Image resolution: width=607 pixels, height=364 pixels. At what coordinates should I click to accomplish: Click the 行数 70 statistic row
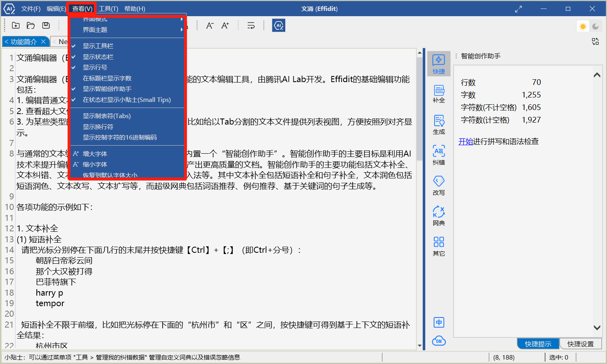[x=501, y=82]
